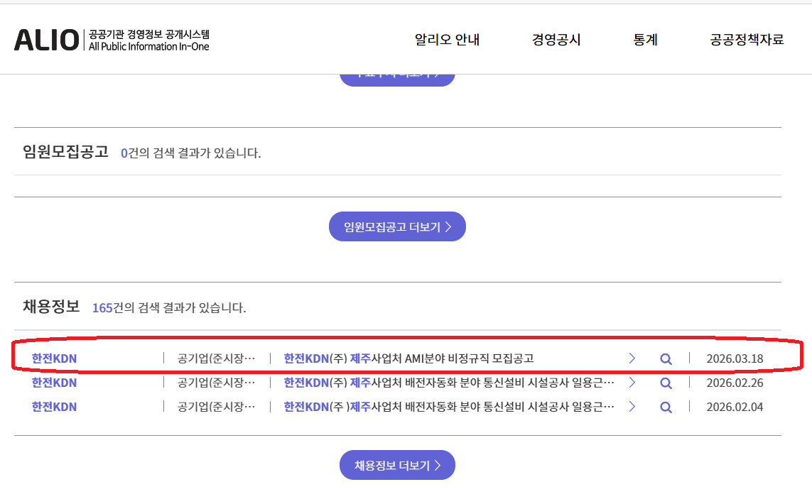Open the 공공정책자료 menu
812x504 pixels.
click(747, 40)
